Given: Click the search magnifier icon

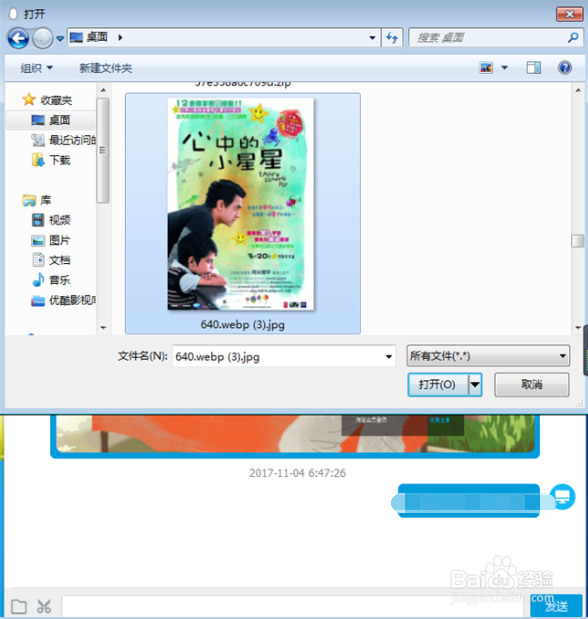Looking at the screenshot, I should 573,38.
